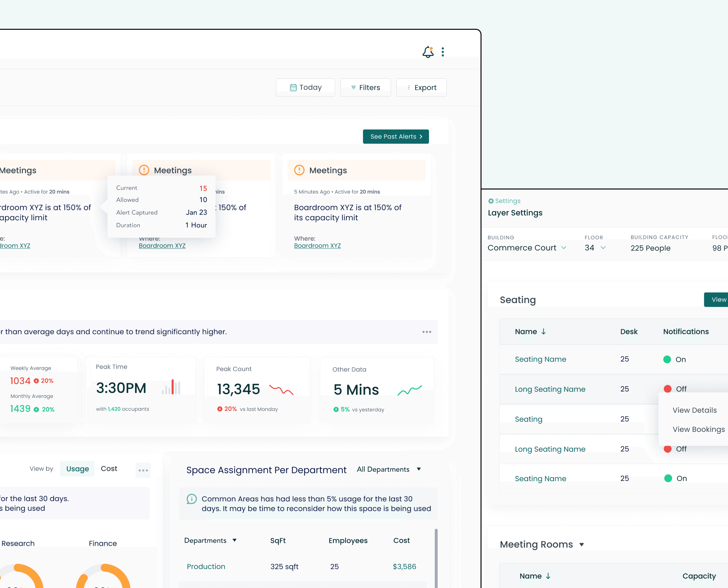Open the notification bell icon
Image resolution: width=728 pixels, height=588 pixels.
[428, 52]
